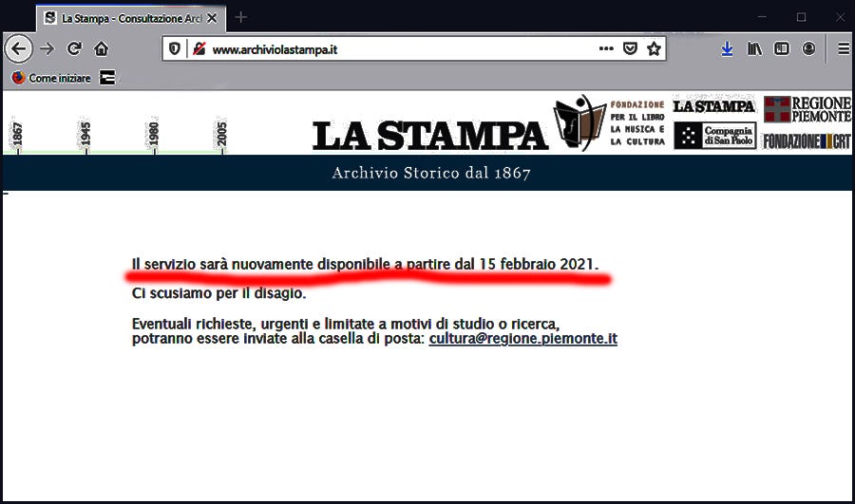Click 'Archivio Storico dal 1867' banner text
855x504 pixels.
click(430, 174)
